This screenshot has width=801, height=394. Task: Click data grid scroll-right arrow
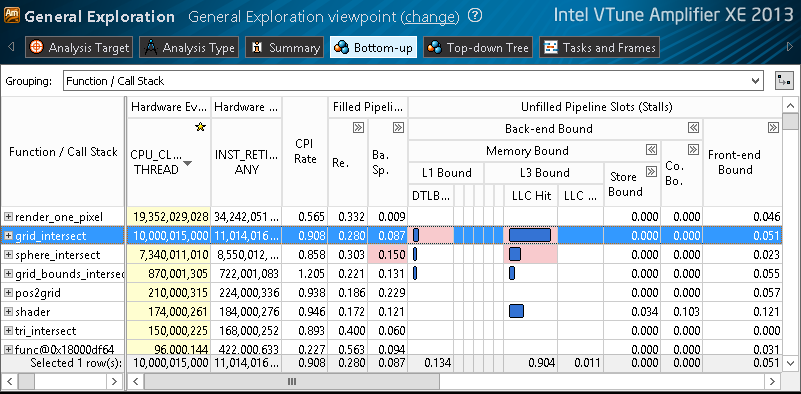[773, 381]
